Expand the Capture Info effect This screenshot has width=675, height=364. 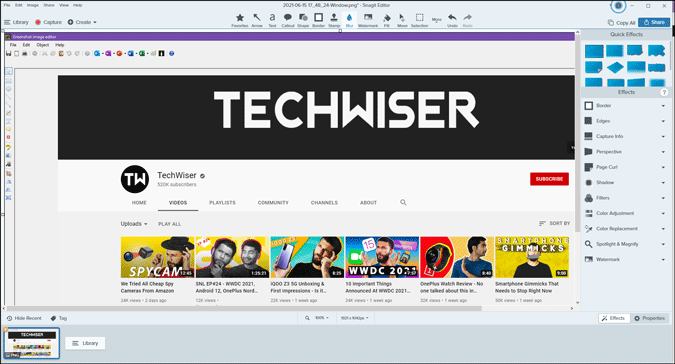(663, 136)
